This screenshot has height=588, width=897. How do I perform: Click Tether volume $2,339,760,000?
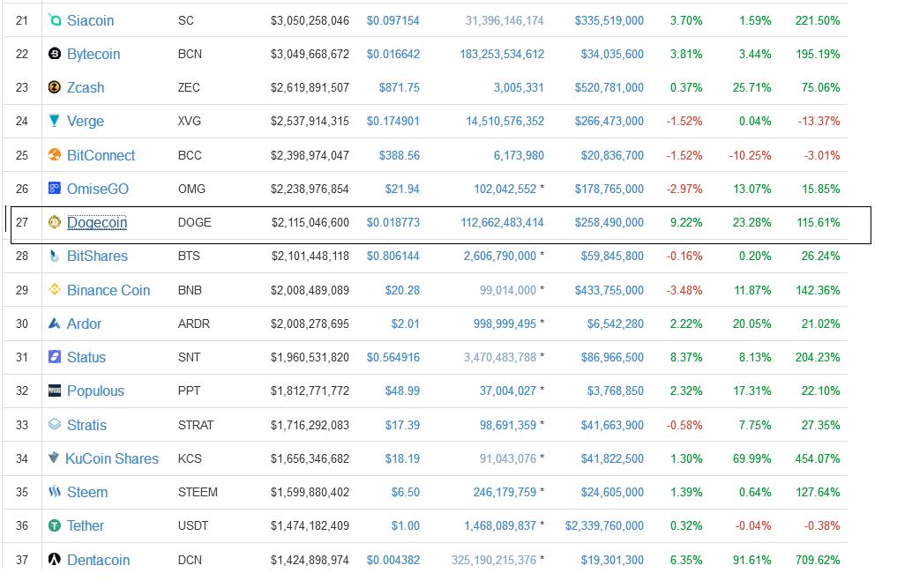[x=605, y=525]
